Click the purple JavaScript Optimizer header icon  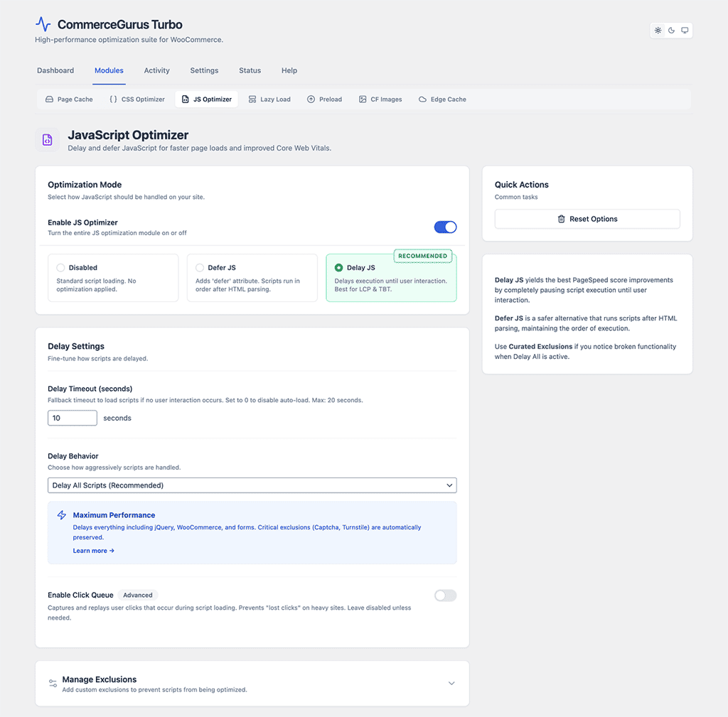click(48, 140)
